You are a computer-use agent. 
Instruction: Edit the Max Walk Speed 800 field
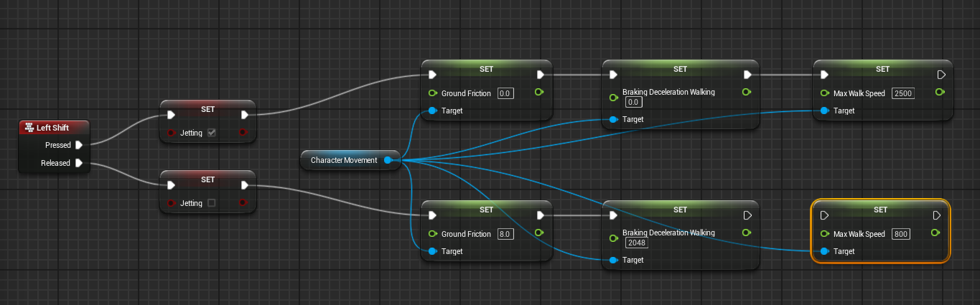tap(901, 234)
